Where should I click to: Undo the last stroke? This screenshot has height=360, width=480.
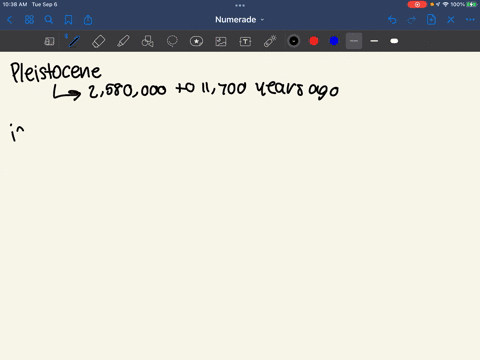pyautogui.click(x=392, y=20)
